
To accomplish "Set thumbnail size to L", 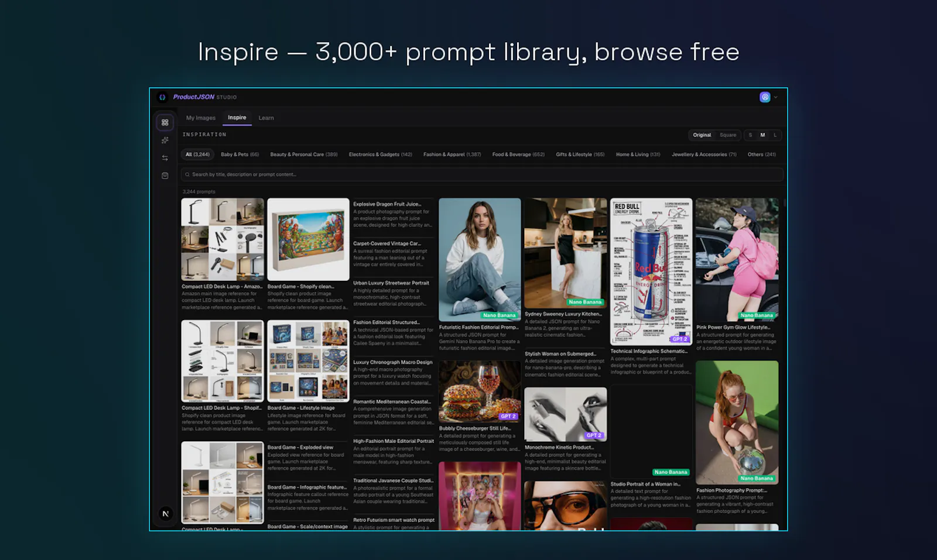I will (x=775, y=135).
